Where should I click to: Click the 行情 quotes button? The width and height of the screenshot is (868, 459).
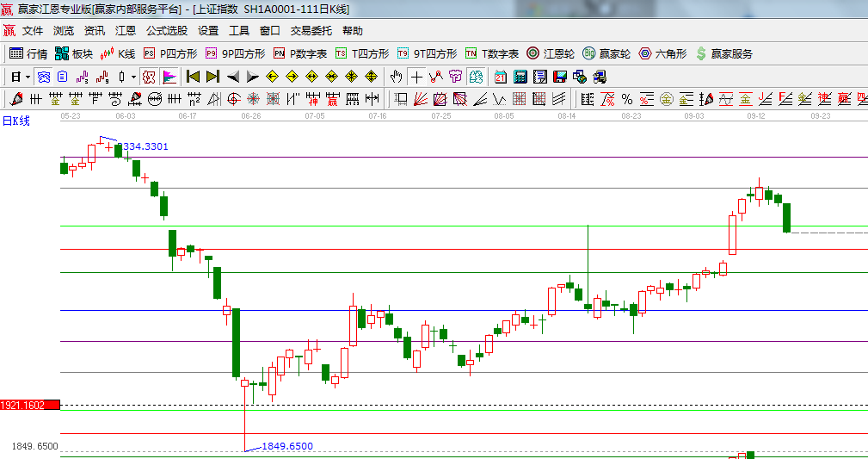coord(28,53)
